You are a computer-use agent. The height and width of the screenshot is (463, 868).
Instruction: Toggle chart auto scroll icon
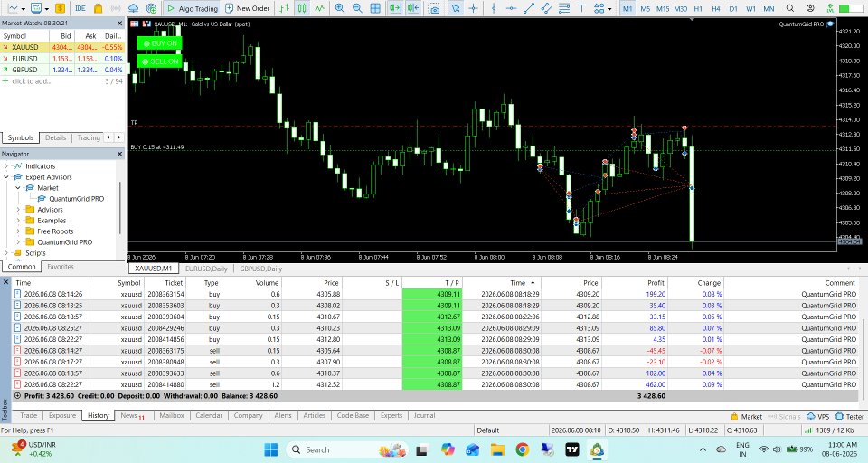[395, 8]
